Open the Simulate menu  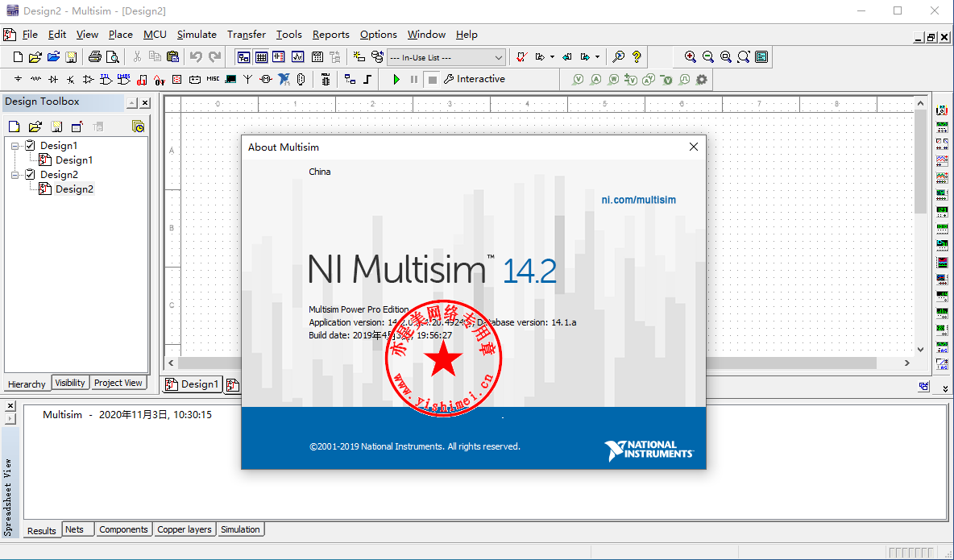[197, 35]
